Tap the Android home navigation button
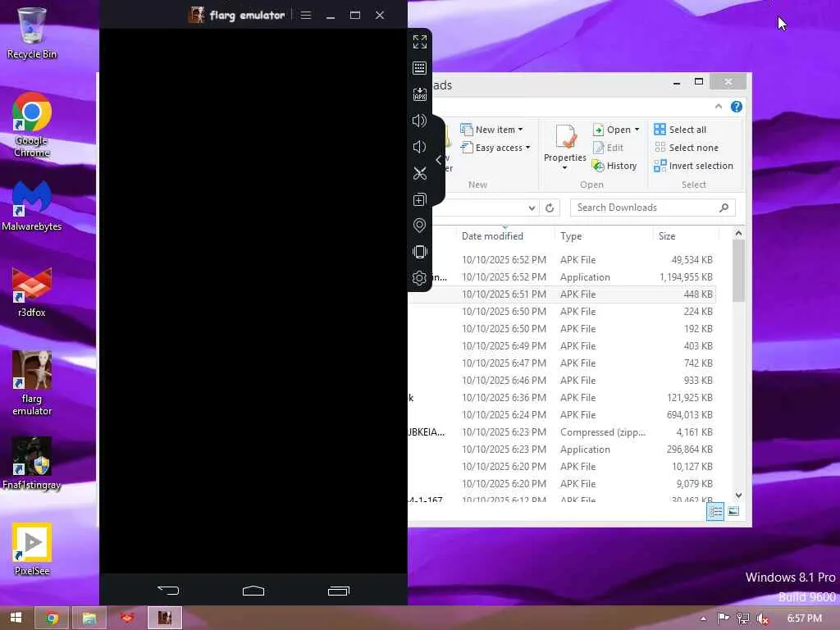This screenshot has width=840, height=630. pos(253,591)
